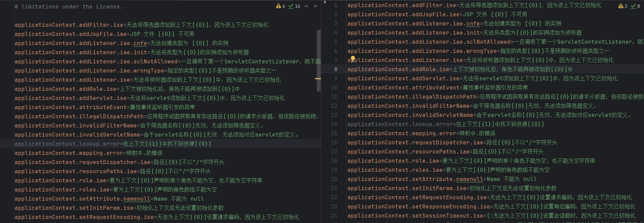644x223 pixels.
Task: Click 'invalidFilterName' line in left editor
Action: 139,125
